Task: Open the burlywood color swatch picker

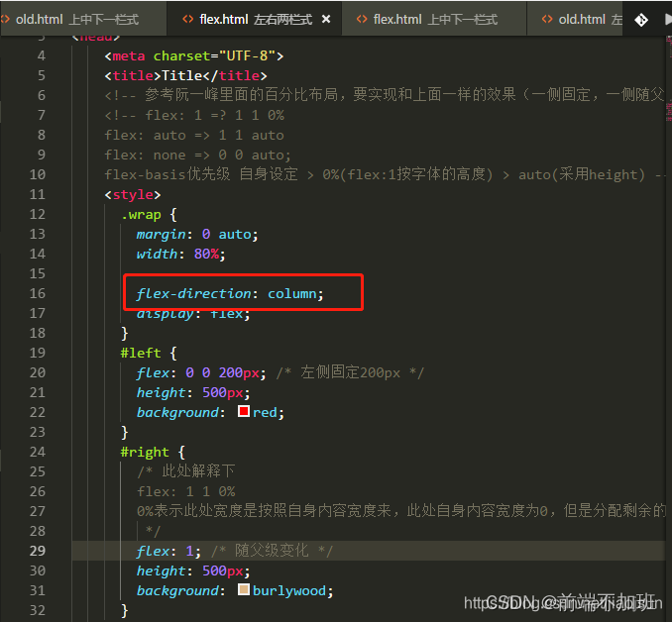Action: [244, 590]
